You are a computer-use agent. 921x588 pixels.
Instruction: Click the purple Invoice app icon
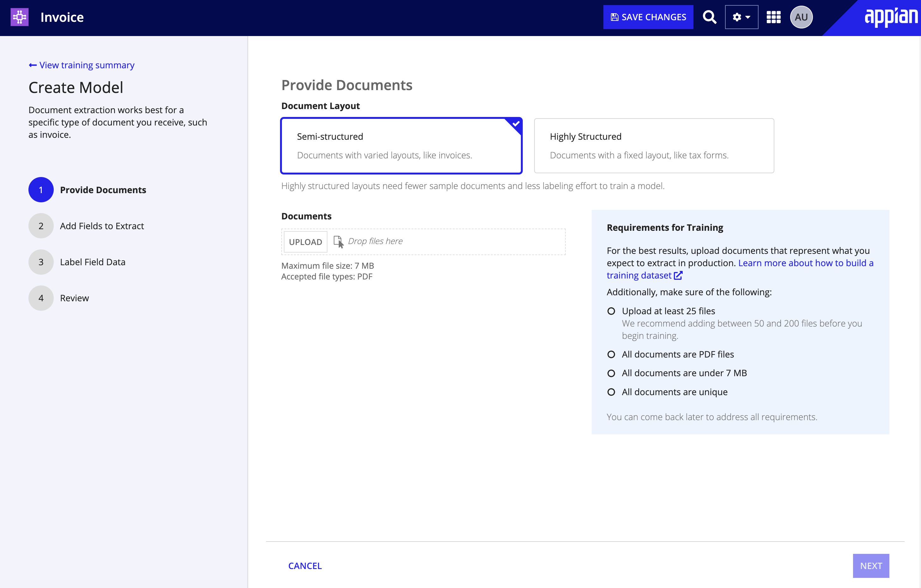coord(20,17)
